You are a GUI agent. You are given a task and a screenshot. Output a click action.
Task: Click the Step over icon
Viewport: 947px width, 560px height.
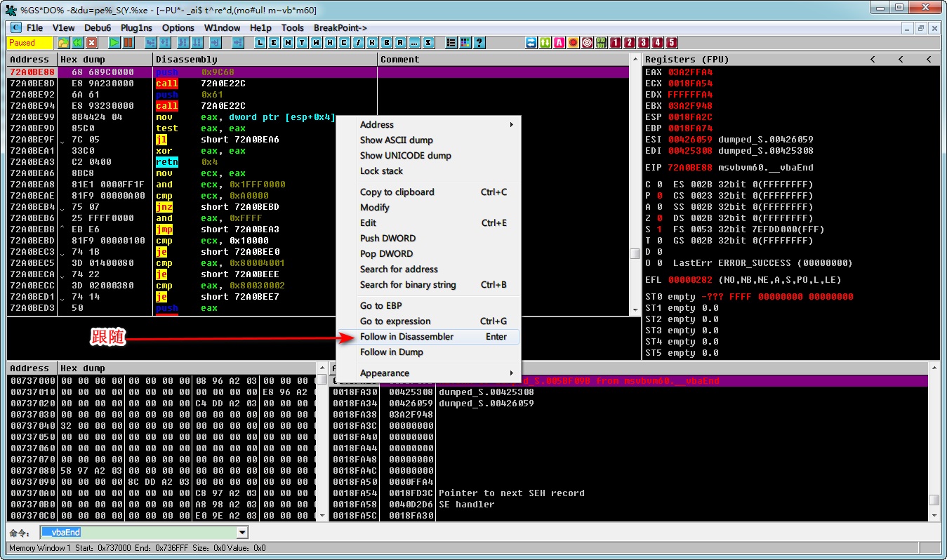point(164,43)
